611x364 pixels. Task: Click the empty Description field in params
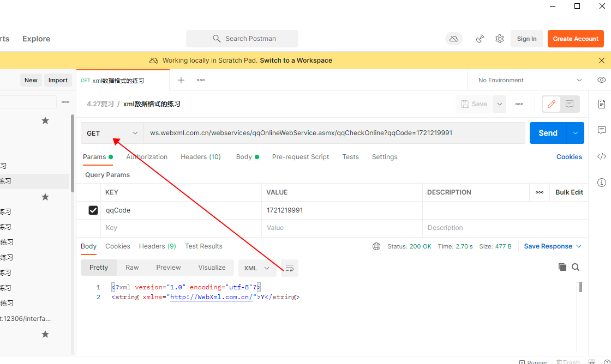coord(505,228)
